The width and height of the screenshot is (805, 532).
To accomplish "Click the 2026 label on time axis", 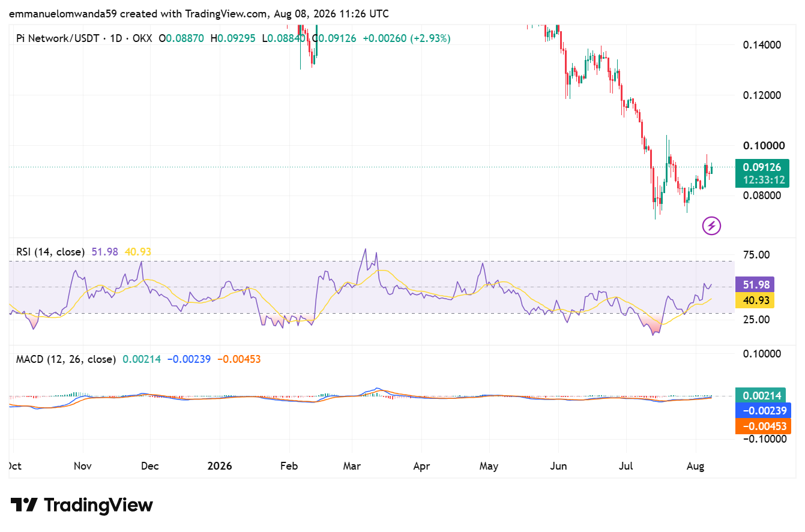I will click(x=219, y=465).
